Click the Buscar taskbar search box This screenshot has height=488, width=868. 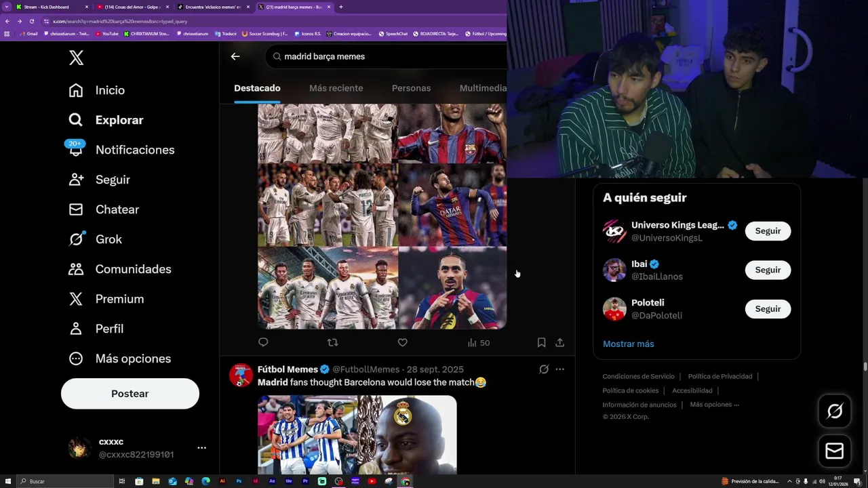click(x=66, y=481)
